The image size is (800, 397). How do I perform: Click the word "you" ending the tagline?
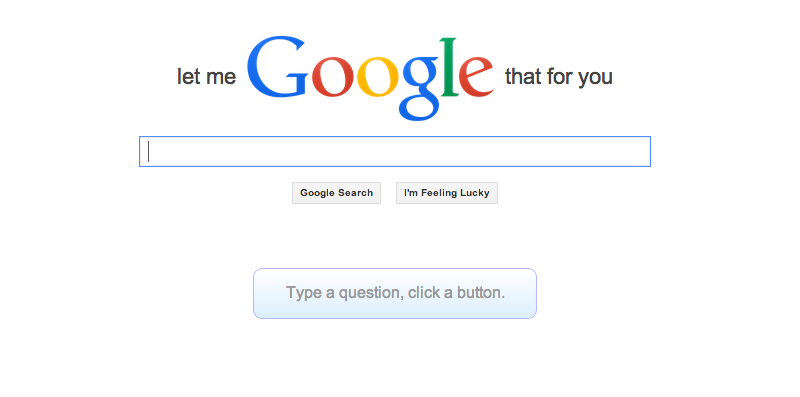(x=595, y=80)
